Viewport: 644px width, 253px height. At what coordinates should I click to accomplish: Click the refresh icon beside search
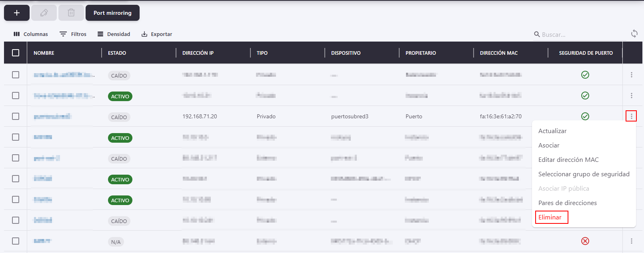click(x=634, y=34)
